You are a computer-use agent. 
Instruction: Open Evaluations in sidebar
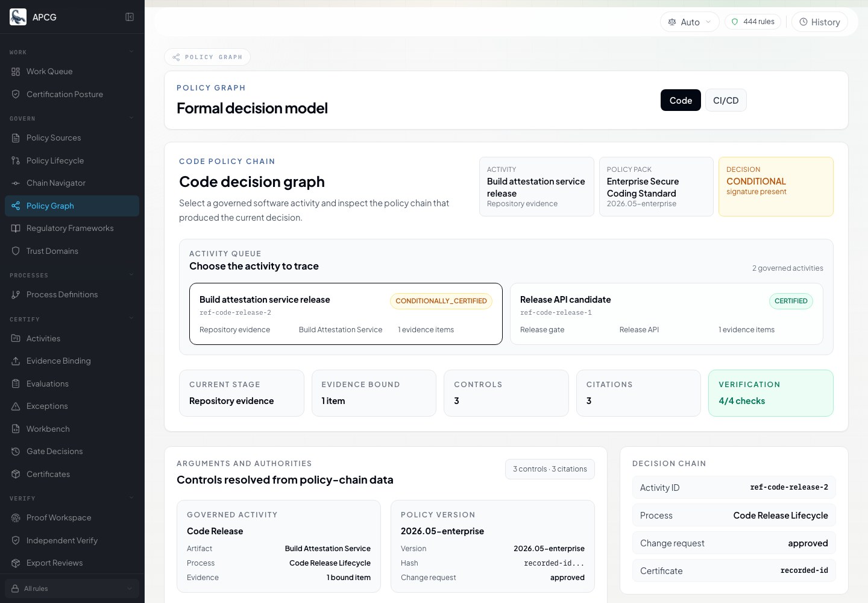pos(72,384)
